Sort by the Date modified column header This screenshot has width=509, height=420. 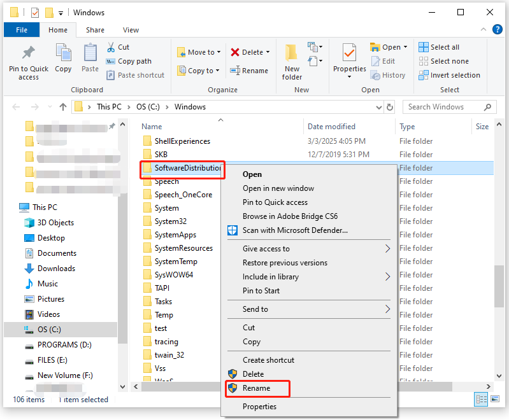pyautogui.click(x=331, y=127)
